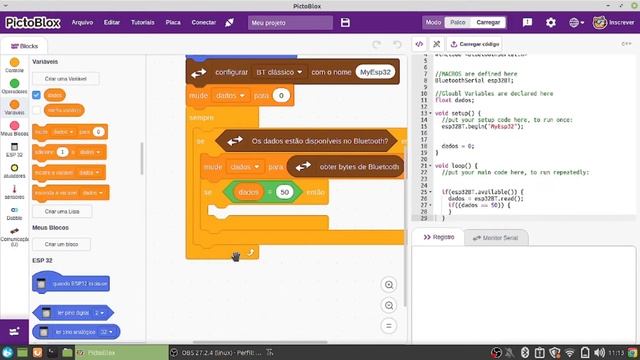Open the terminal taskbar icon
This screenshot has width=640, height=360.
point(52,352)
